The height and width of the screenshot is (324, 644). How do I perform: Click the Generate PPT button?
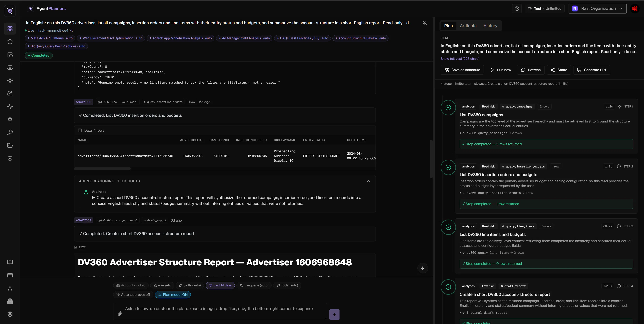pos(592,70)
